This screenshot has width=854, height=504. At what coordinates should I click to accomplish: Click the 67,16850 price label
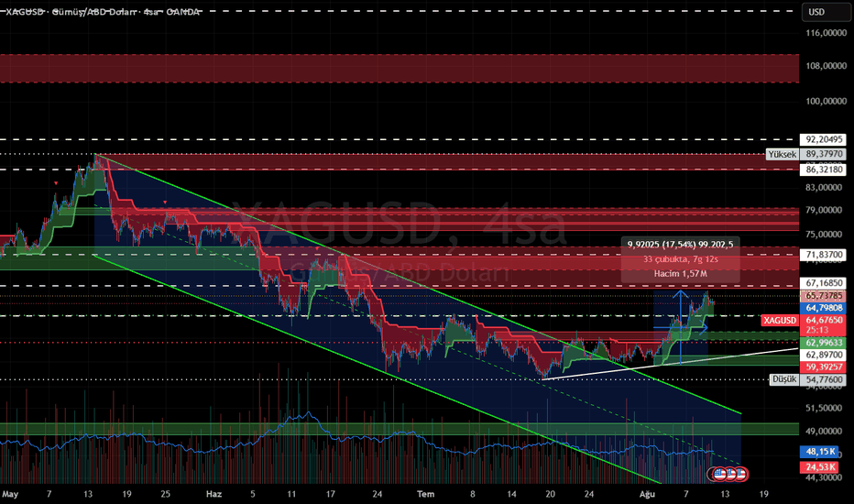pyautogui.click(x=825, y=283)
